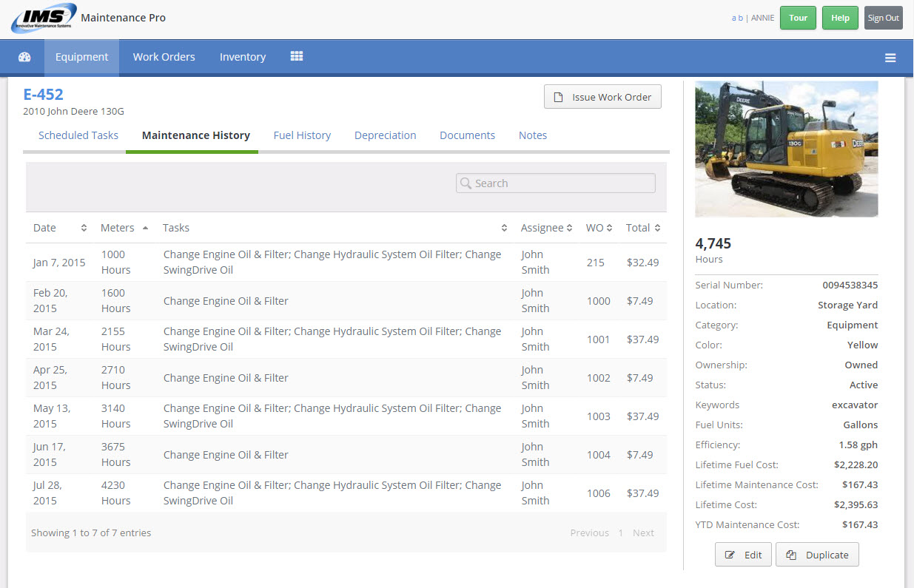Image resolution: width=914 pixels, height=588 pixels.
Task: Click the Storage Yard location value
Action: pyautogui.click(x=848, y=305)
